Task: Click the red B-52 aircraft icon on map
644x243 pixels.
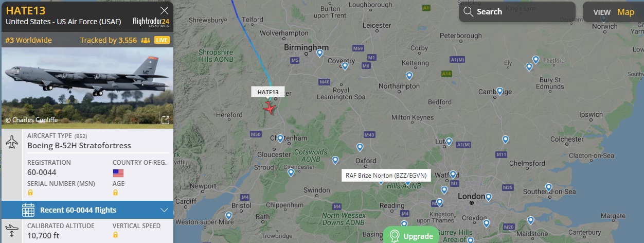Action: click(269, 108)
